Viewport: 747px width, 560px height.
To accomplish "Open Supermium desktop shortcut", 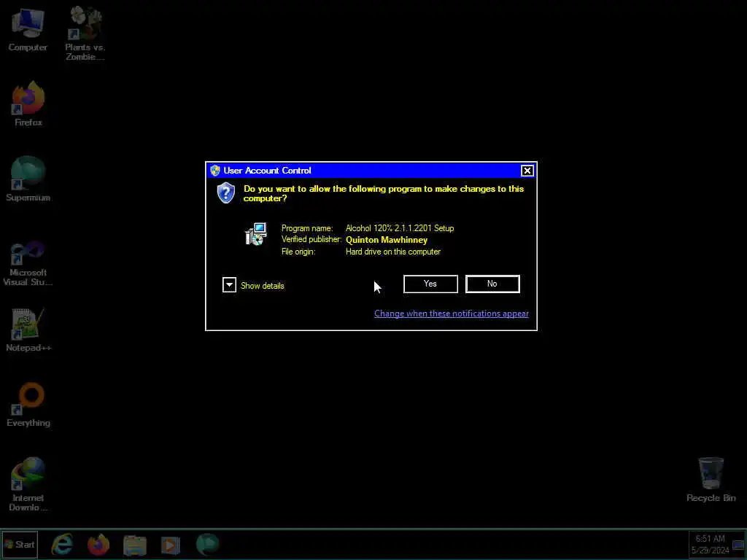I will [x=28, y=179].
